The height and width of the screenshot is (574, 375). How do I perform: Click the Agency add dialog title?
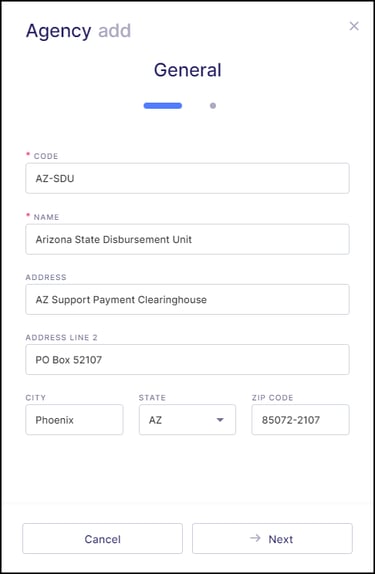click(x=78, y=31)
